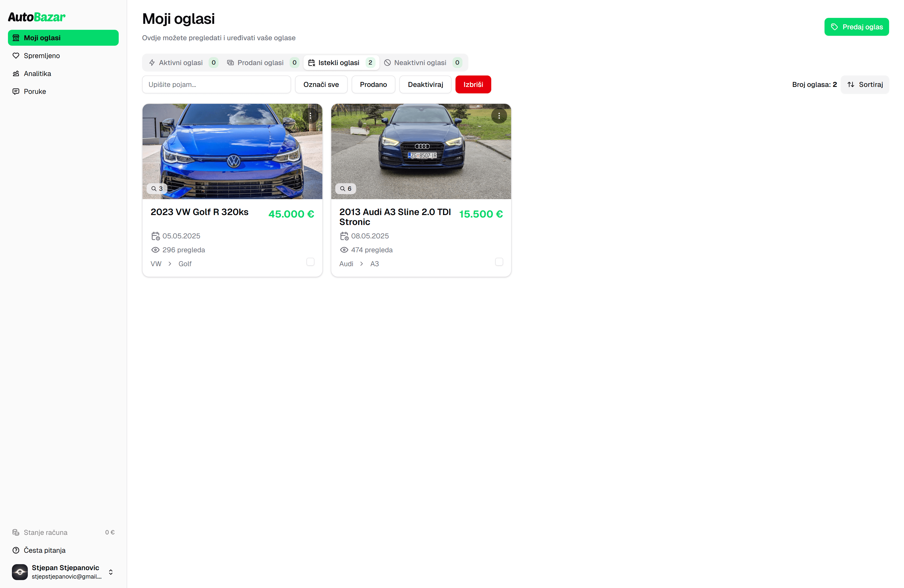Viewport: 904px width, 588px height.
Task: Open Spremljeno saved listings
Action: coord(63,55)
